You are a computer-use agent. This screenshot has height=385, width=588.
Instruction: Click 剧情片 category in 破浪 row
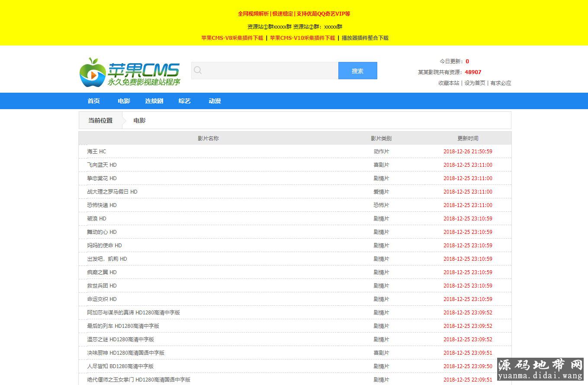[x=381, y=219]
